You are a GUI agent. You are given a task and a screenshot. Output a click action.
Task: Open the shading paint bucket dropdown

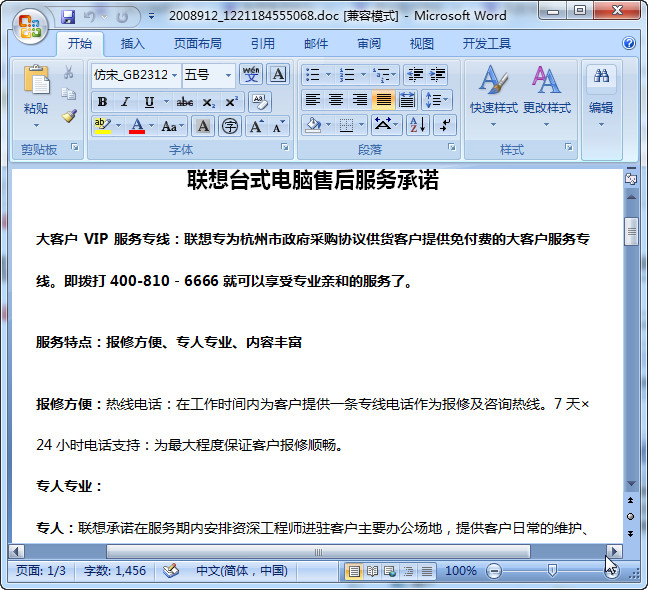(x=329, y=124)
